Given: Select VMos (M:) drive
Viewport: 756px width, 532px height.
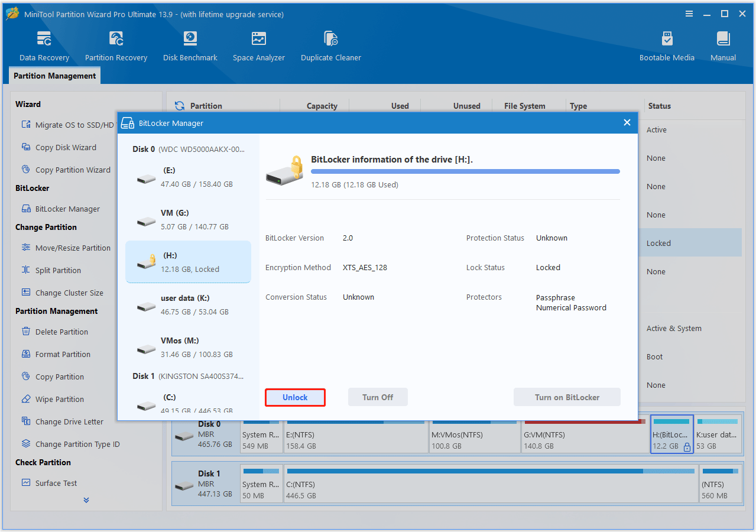Looking at the screenshot, I should pyautogui.click(x=188, y=347).
